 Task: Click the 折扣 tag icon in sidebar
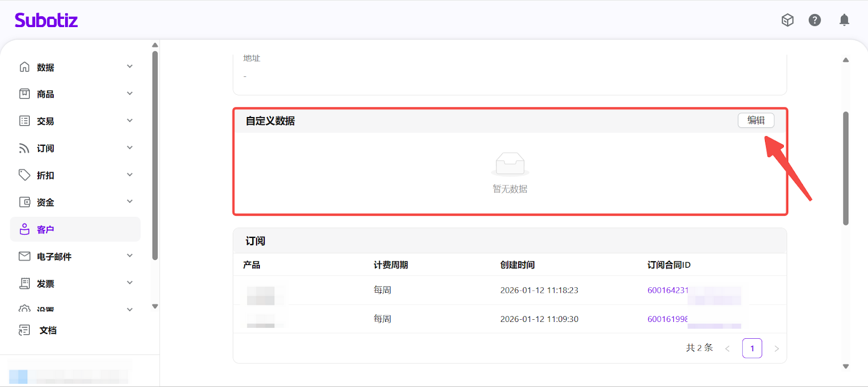point(24,175)
